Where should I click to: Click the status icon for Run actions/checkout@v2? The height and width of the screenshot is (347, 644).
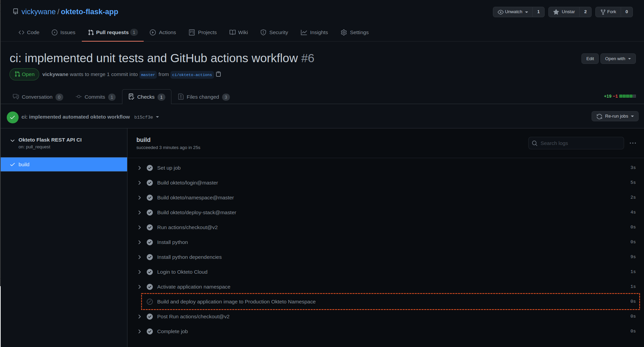point(150,227)
